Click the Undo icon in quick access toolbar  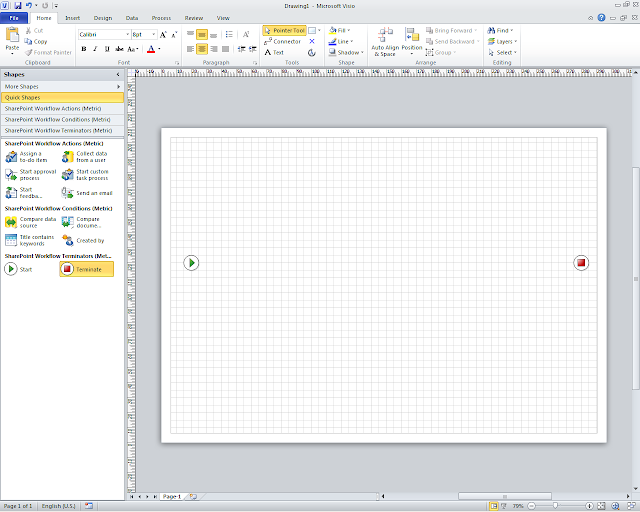pyautogui.click(x=29, y=6)
